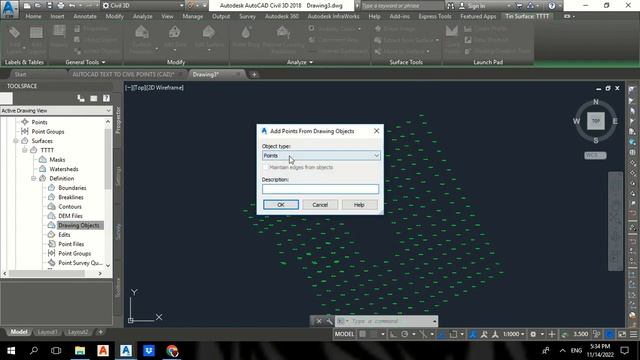The width and height of the screenshot is (640, 360).
Task: Click the Windows Start button
Action: point(11,351)
